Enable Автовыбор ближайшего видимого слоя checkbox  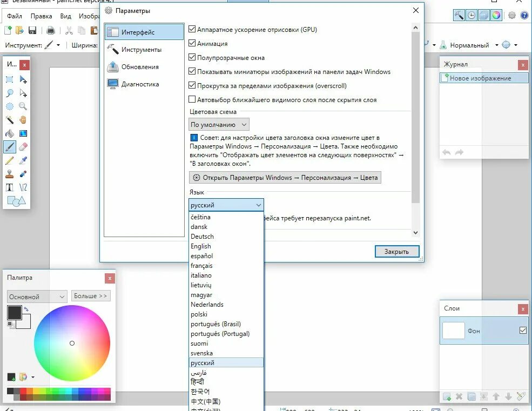point(192,99)
